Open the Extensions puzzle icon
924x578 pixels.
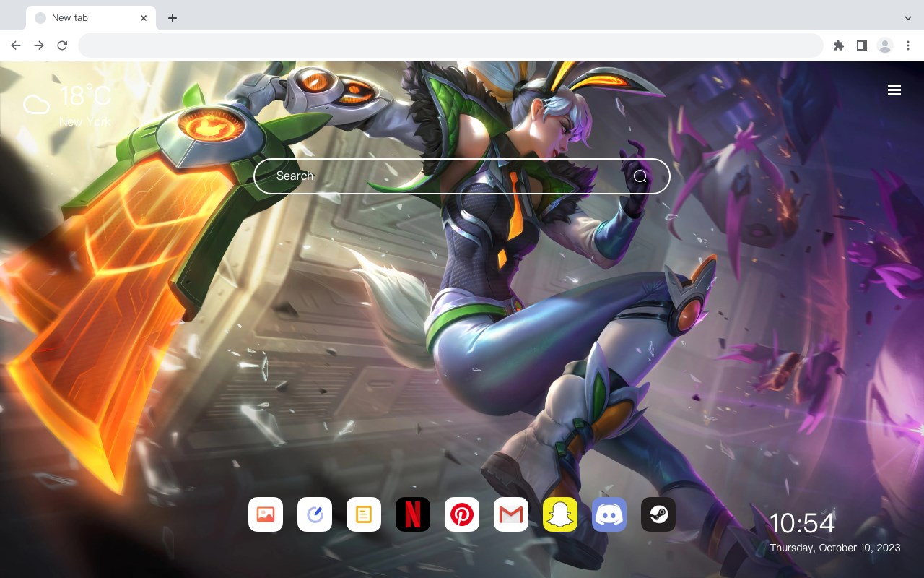pyautogui.click(x=838, y=46)
